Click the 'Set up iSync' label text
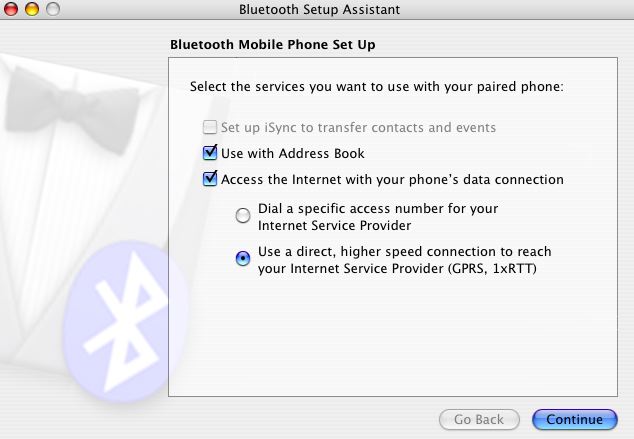 click(x=358, y=128)
